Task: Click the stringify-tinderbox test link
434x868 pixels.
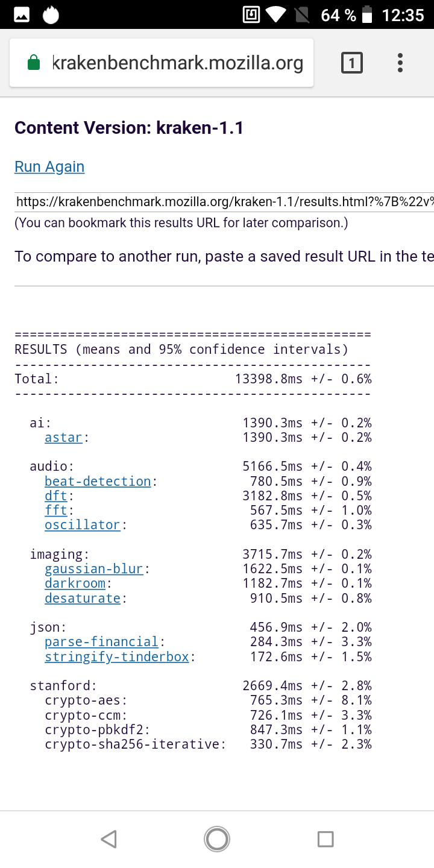Action: click(117, 657)
